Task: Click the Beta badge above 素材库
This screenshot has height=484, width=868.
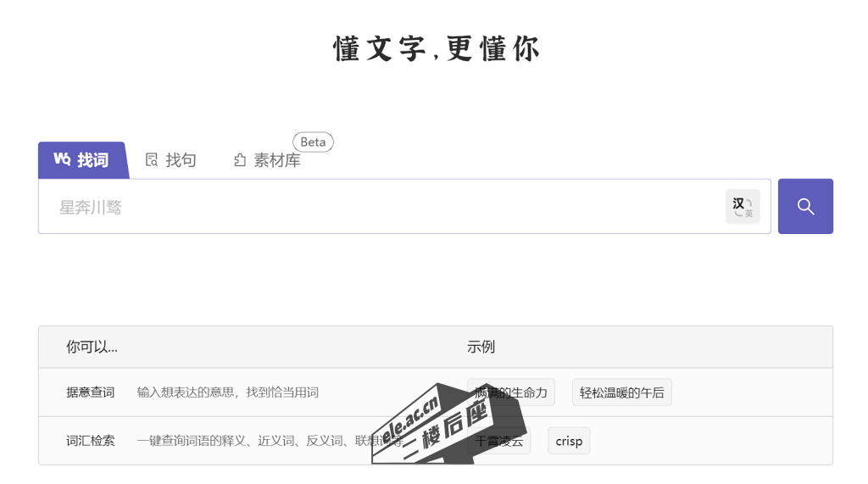Action: point(313,142)
